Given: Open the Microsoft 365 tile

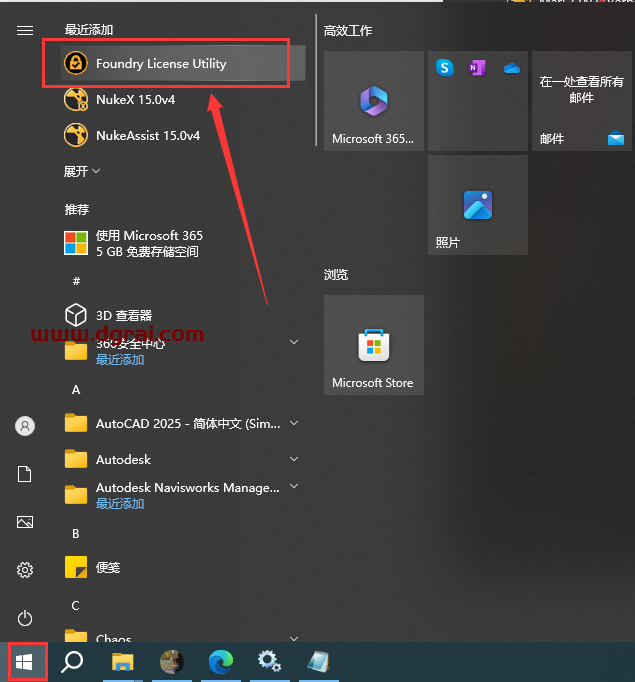Looking at the screenshot, I should (x=374, y=101).
